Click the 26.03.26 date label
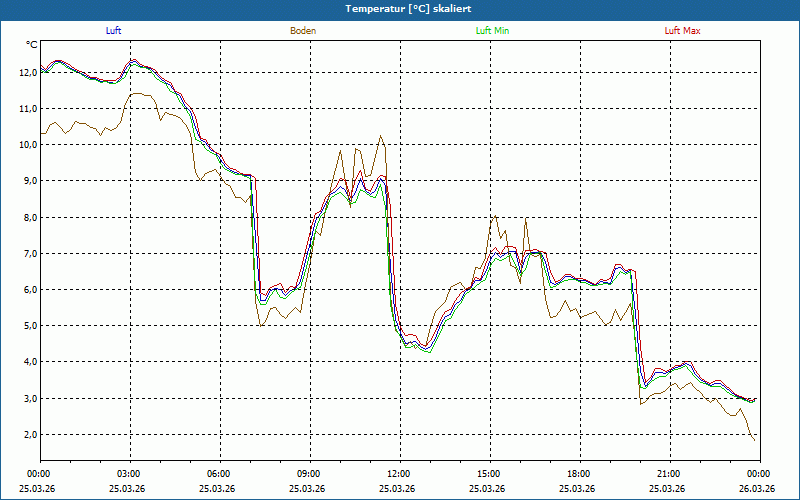The width and height of the screenshot is (800, 500). point(758,489)
